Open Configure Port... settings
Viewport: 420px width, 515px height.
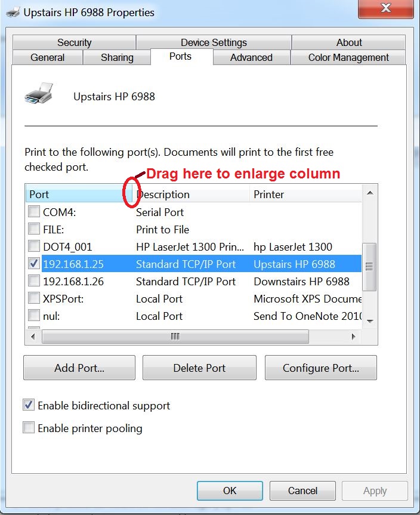(321, 368)
